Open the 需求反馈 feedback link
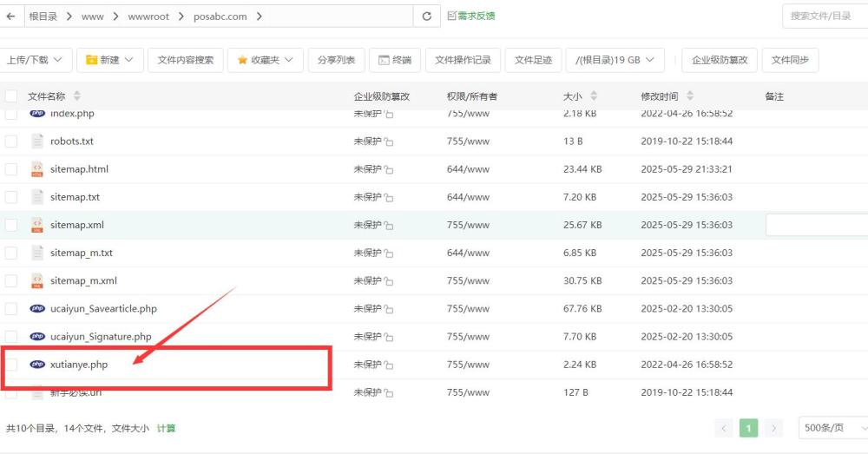This screenshot has width=868, height=454. pyautogui.click(x=471, y=16)
